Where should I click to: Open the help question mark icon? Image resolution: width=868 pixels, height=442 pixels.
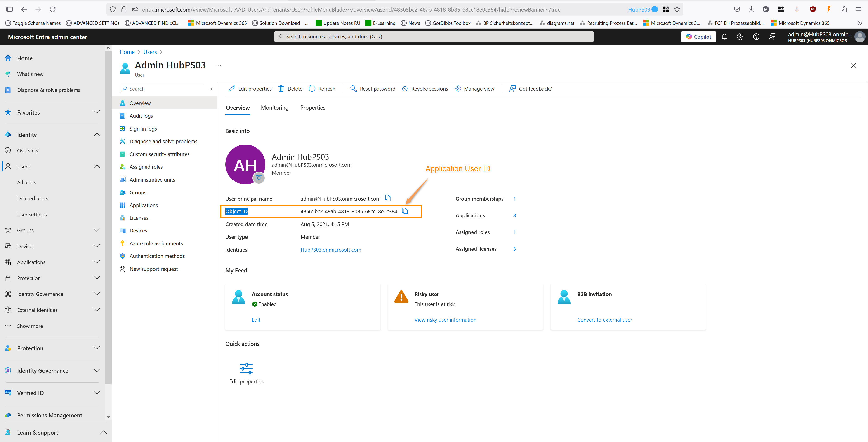click(x=756, y=37)
